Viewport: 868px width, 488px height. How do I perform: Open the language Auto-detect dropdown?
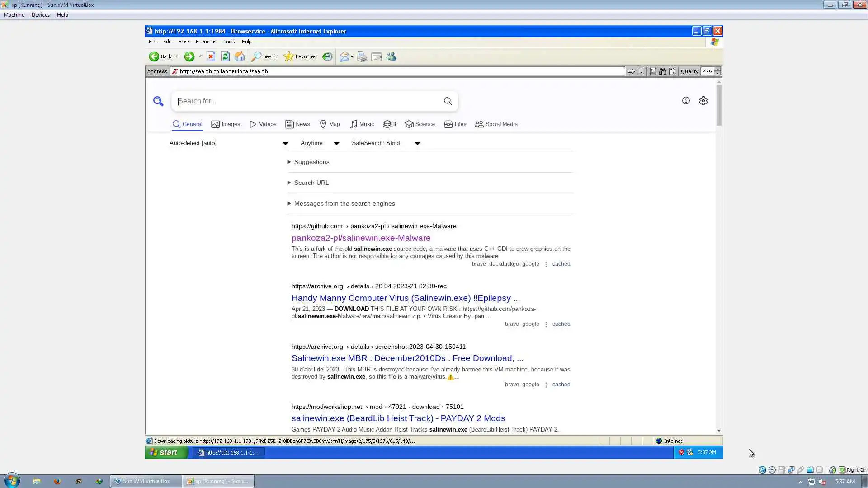(x=229, y=143)
